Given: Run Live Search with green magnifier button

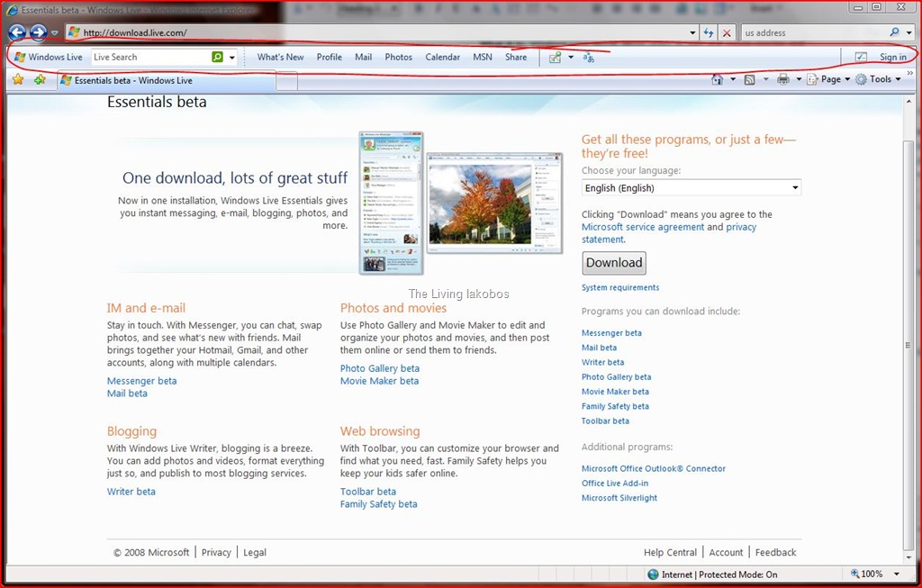Looking at the screenshot, I should tap(218, 57).
